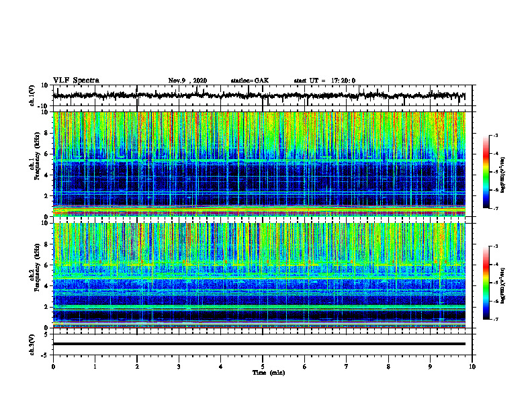Click the "station=GAK" header label
The image size is (532, 411).
250,81
